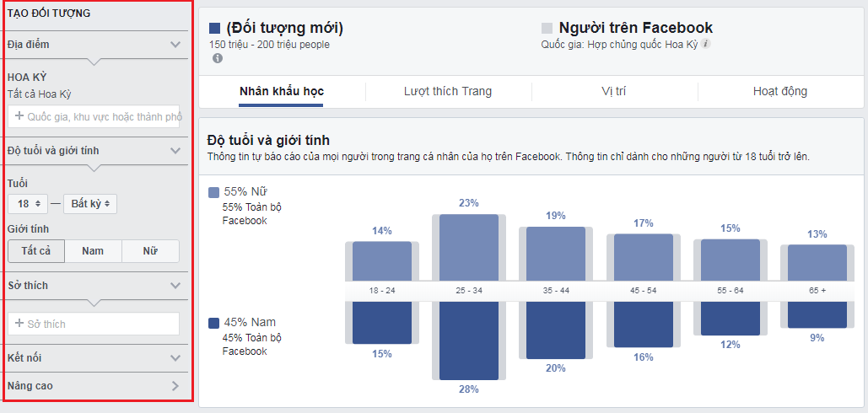Open the minimum age dropdown showing 18

tap(28, 204)
